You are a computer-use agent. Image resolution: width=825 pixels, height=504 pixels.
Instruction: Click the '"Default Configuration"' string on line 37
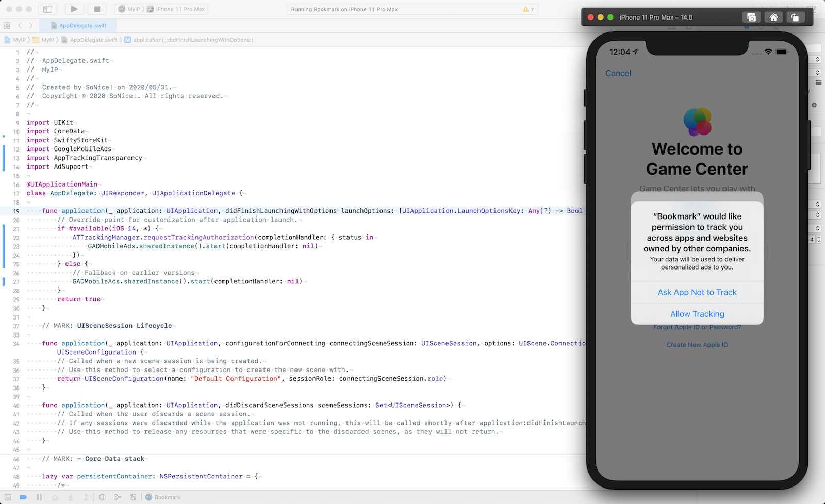pos(236,379)
